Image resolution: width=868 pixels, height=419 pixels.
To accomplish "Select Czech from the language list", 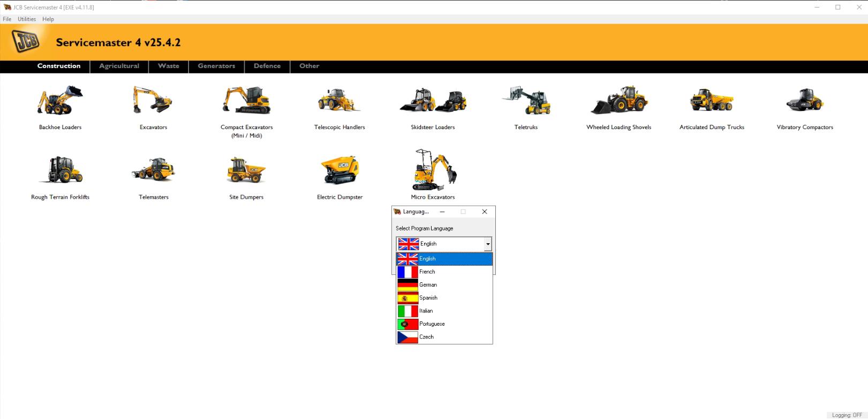I will (444, 337).
